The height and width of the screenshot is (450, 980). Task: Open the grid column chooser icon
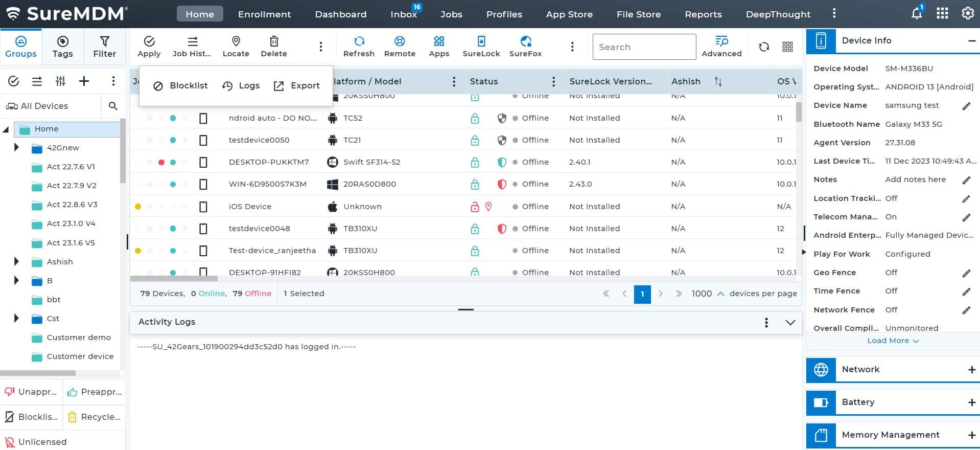787,47
